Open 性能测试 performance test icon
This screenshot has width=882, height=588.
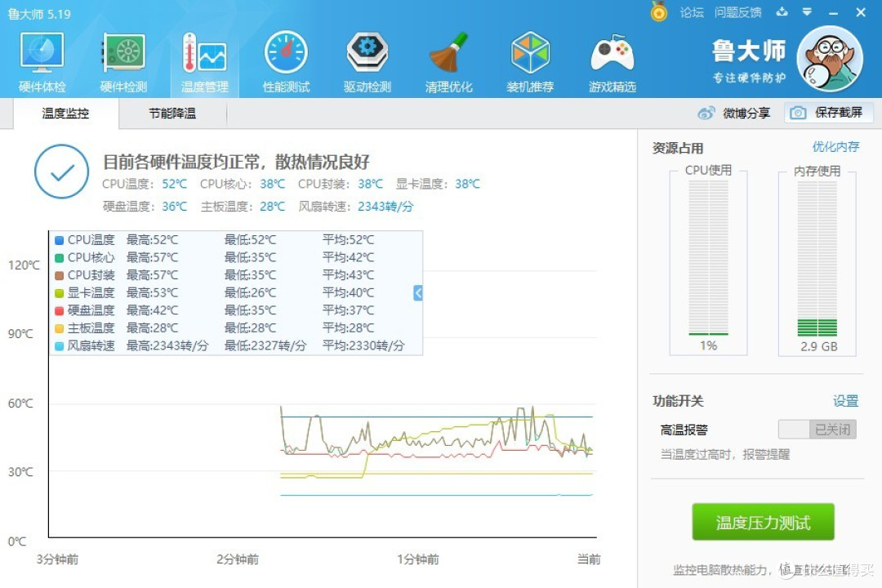point(286,63)
